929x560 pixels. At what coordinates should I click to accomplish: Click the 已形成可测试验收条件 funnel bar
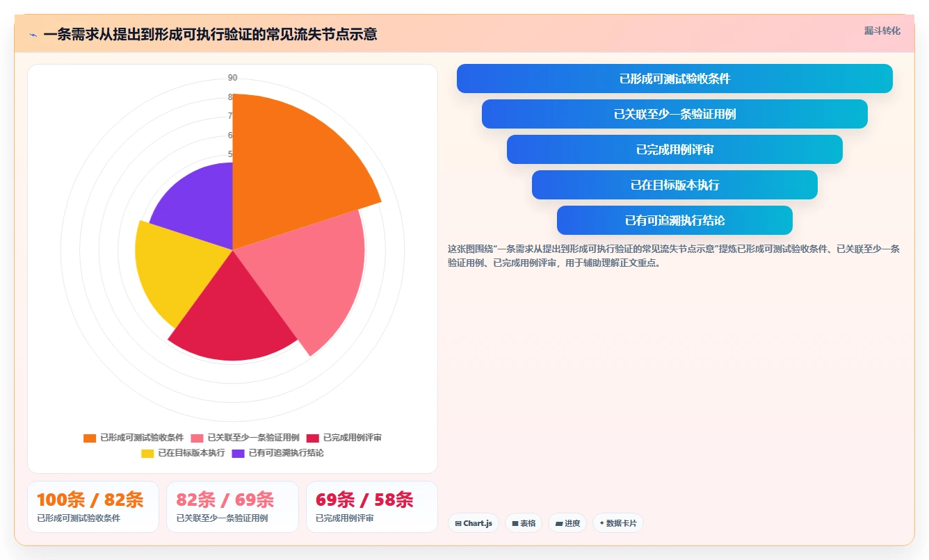tap(674, 79)
